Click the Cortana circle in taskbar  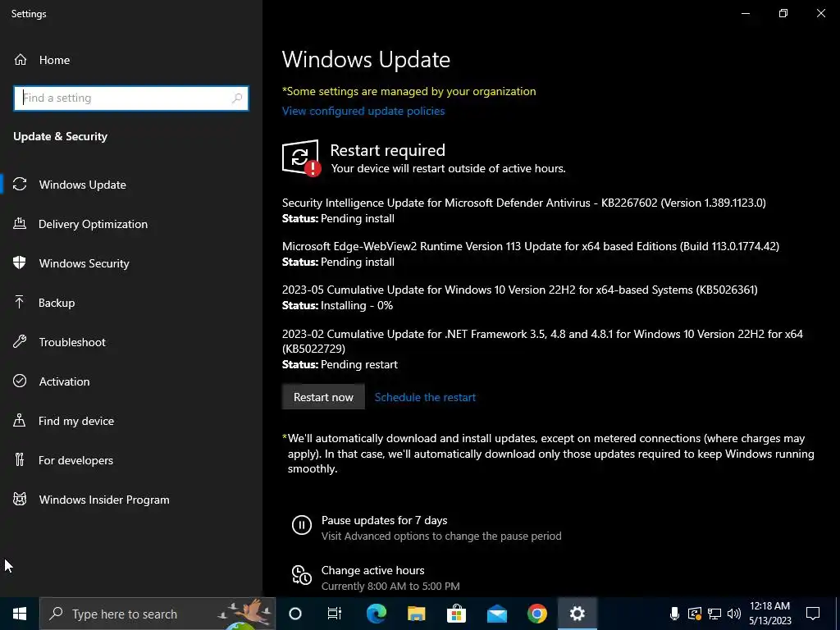(295, 614)
